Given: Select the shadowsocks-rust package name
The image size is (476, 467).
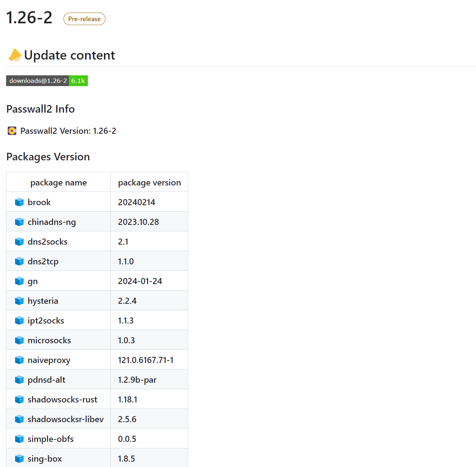Looking at the screenshot, I should click(62, 400).
